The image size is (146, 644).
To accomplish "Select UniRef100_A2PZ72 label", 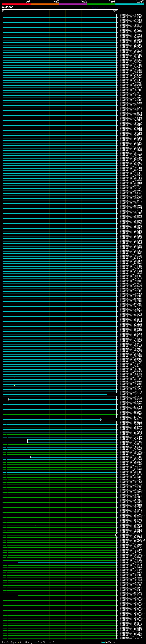I will click(131, 50).
